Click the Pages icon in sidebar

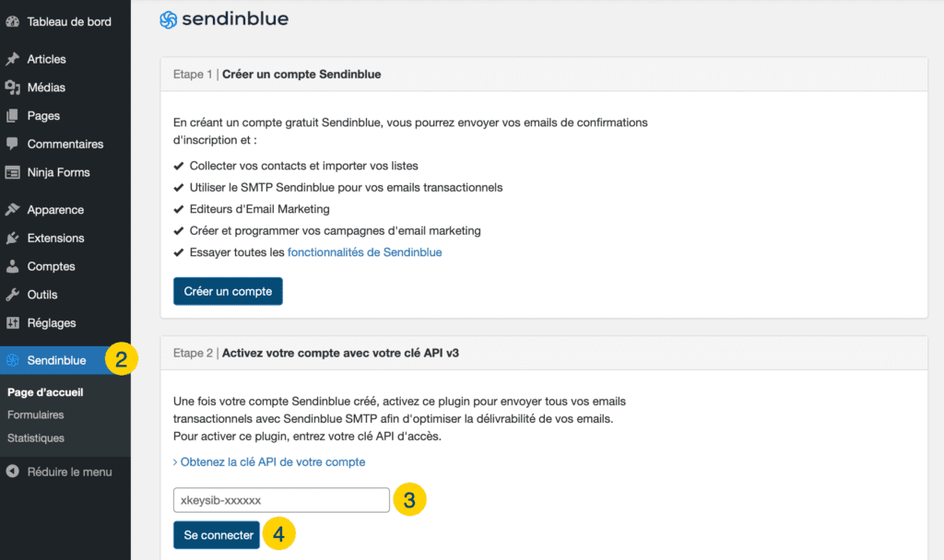coord(13,115)
